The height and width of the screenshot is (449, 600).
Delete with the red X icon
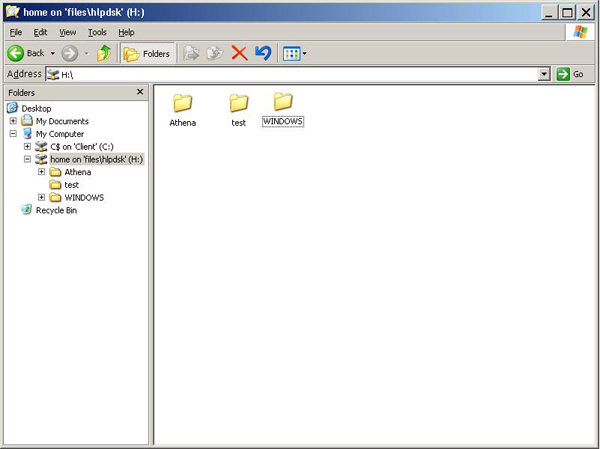[240, 53]
